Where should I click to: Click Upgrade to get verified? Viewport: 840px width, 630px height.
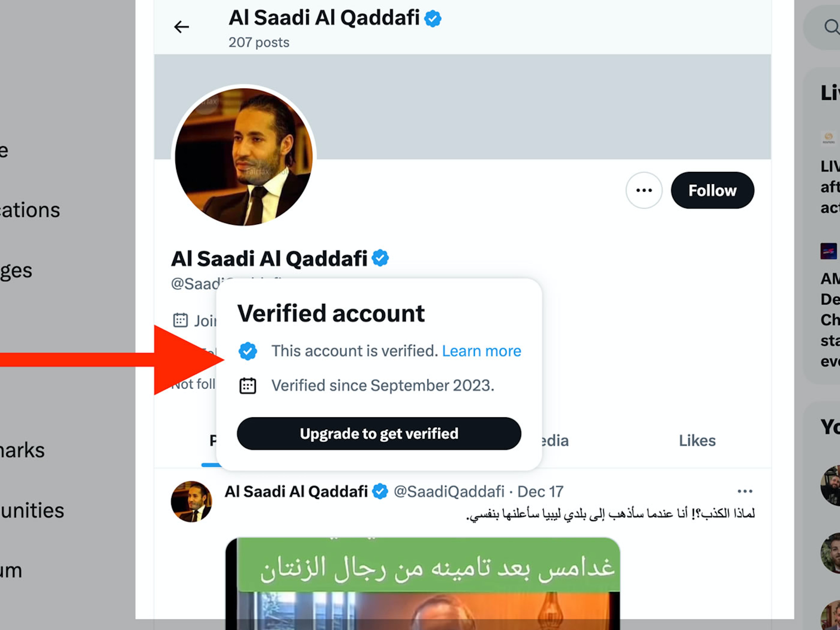[379, 434]
